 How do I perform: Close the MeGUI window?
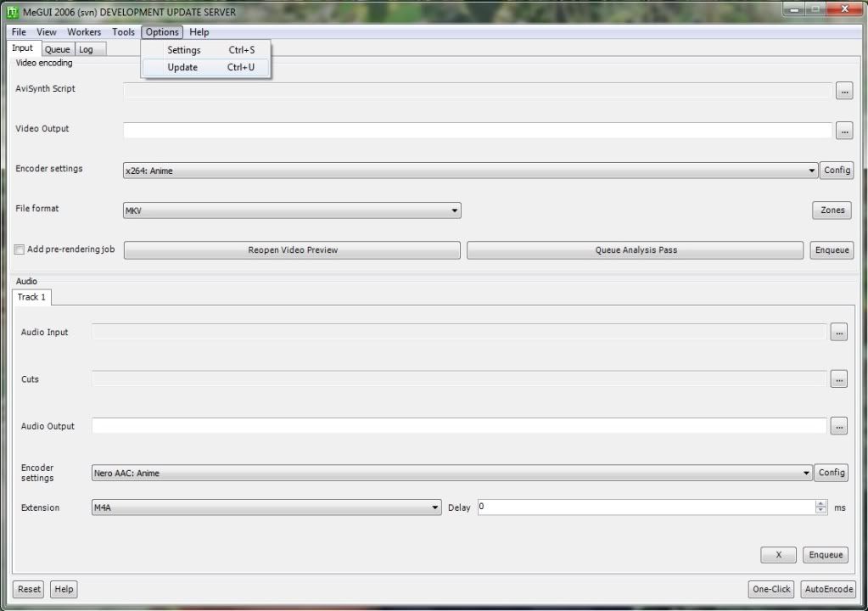[844, 9]
